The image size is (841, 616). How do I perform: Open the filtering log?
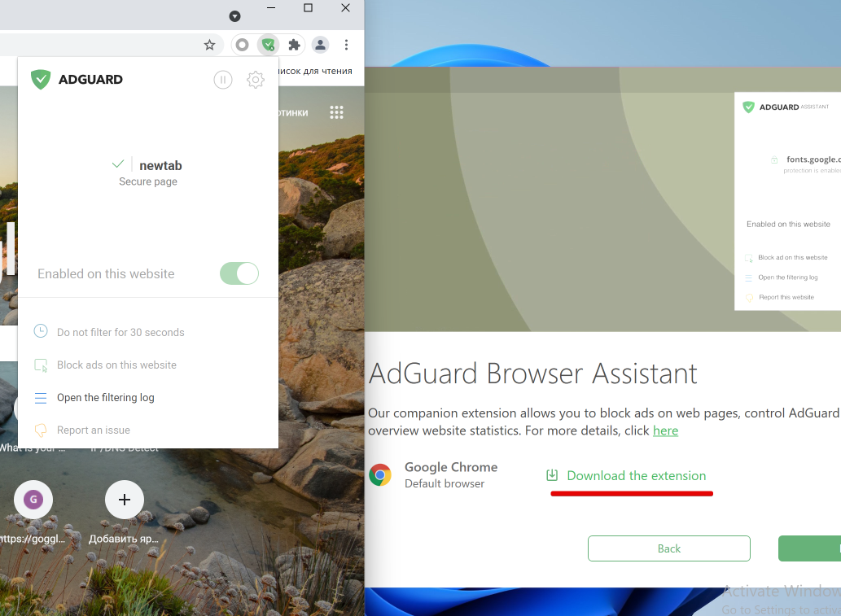click(104, 398)
